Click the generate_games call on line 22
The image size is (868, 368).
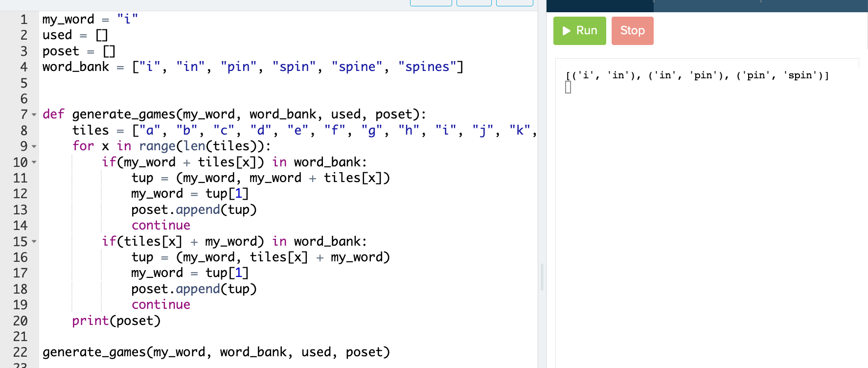pos(216,352)
